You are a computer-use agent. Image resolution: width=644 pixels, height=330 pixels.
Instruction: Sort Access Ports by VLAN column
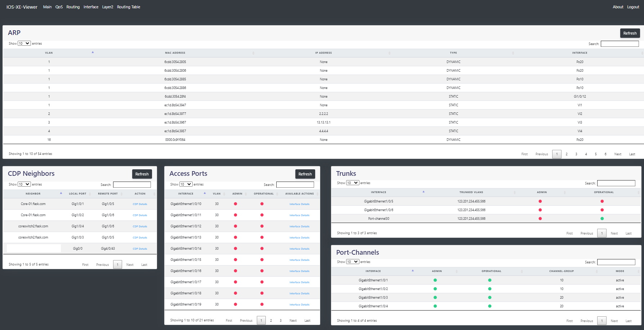pyautogui.click(x=216, y=194)
